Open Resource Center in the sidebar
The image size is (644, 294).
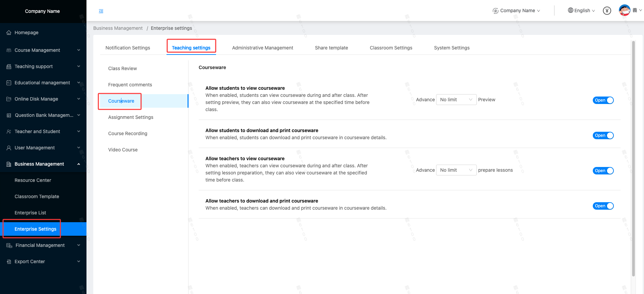[x=33, y=180]
